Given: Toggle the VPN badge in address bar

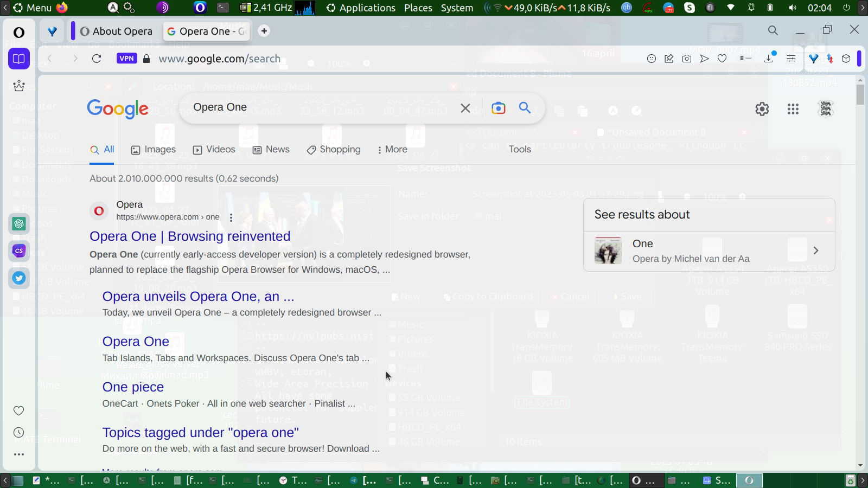Looking at the screenshot, I should coord(126,59).
